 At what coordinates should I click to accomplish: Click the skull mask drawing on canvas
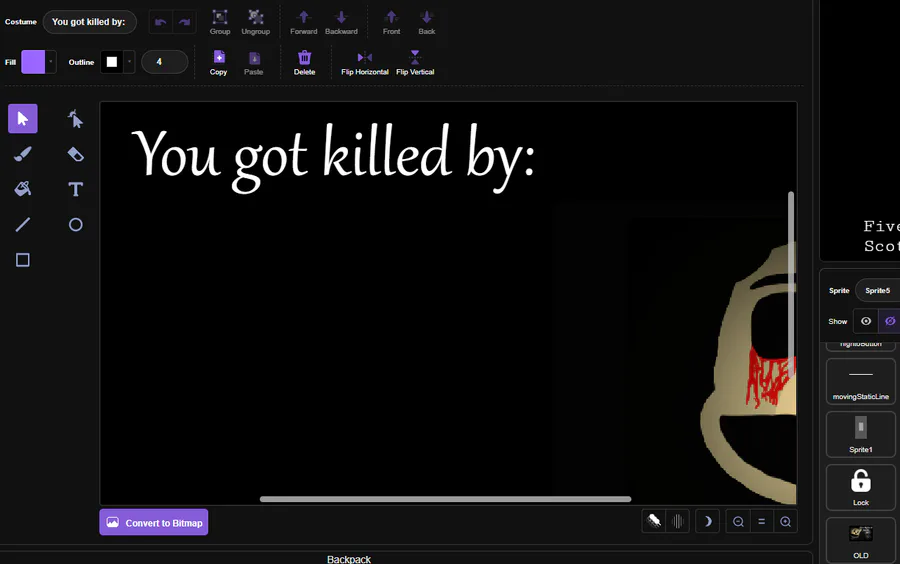pos(749,373)
